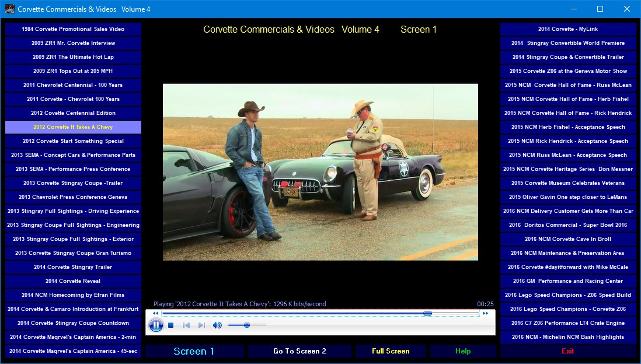The width and height of the screenshot is (641, 364).
Task: Click the volume slider handle
Action: coord(247,325)
